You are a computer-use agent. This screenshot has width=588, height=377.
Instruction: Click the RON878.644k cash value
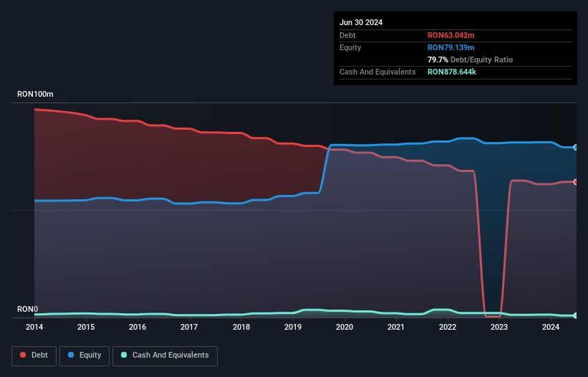tap(452, 72)
